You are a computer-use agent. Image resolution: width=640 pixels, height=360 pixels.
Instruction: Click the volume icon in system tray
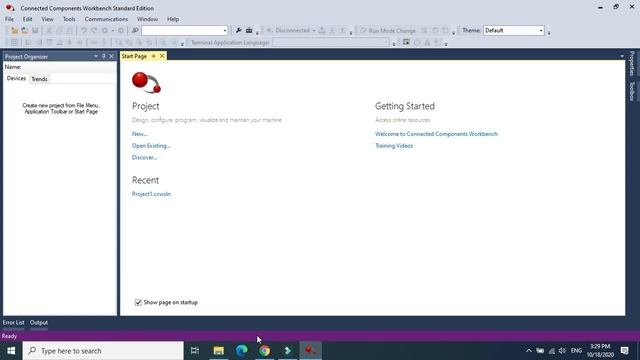click(562, 351)
